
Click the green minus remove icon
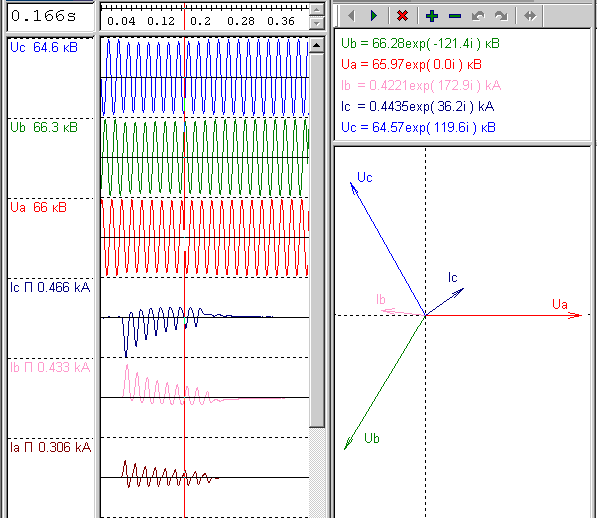pyautogui.click(x=455, y=16)
